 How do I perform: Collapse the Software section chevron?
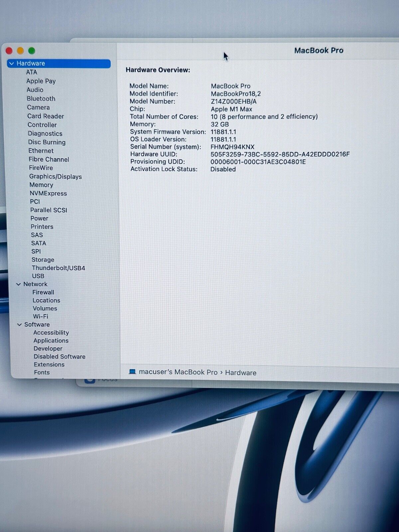(20, 325)
